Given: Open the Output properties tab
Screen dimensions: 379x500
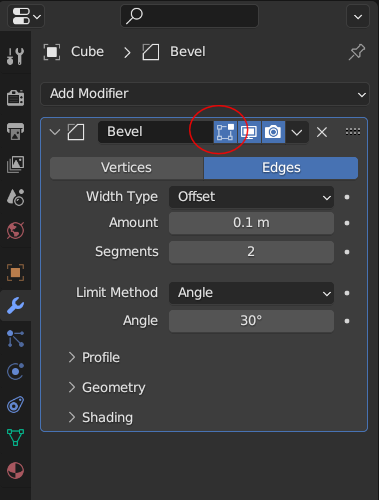Looking at the screenshot, I should (15, 131).
